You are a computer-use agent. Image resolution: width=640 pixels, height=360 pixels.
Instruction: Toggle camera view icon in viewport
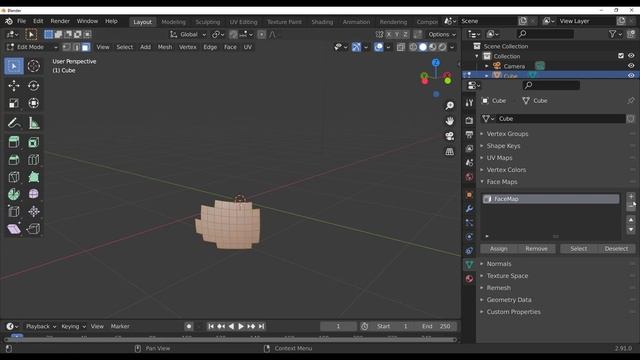(449, 136)
